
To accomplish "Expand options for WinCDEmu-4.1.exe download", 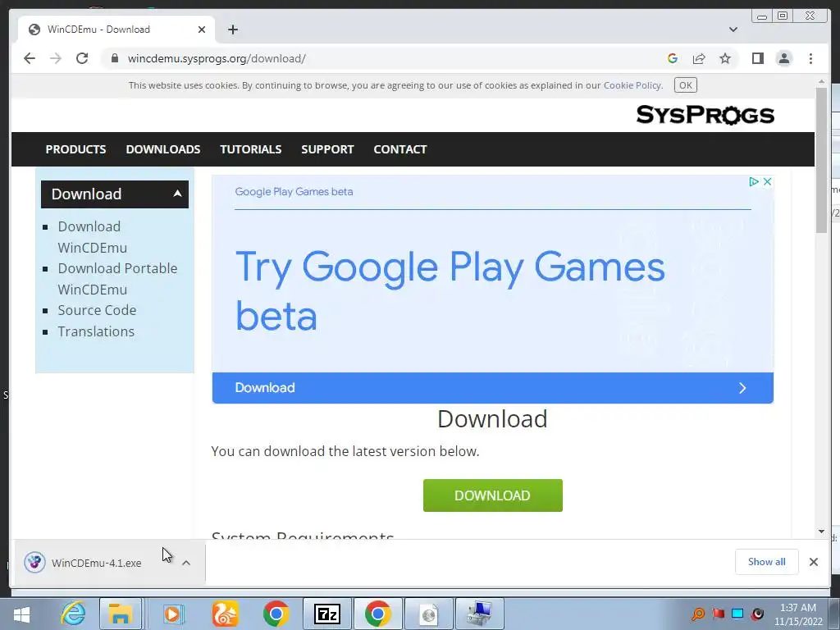I will [x=186, y=563].
